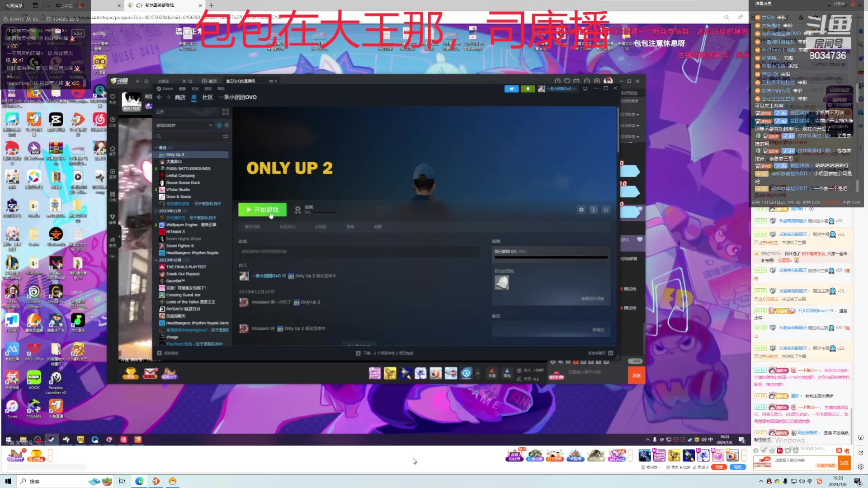Open the 打卡相机 activity icon
The image size is (868, 488).
pyautogui.click(x=555, y=455)
